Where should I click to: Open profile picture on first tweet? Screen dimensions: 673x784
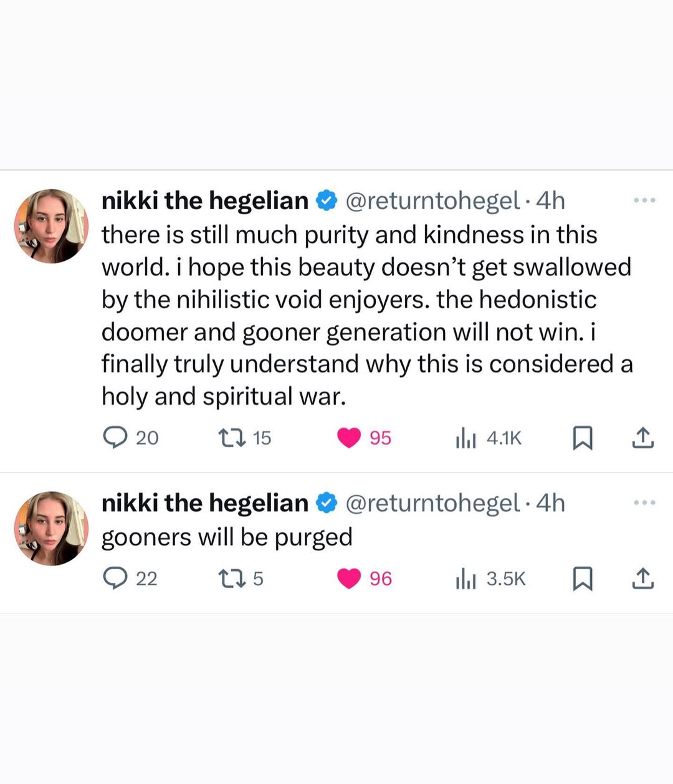coord(51,226)
